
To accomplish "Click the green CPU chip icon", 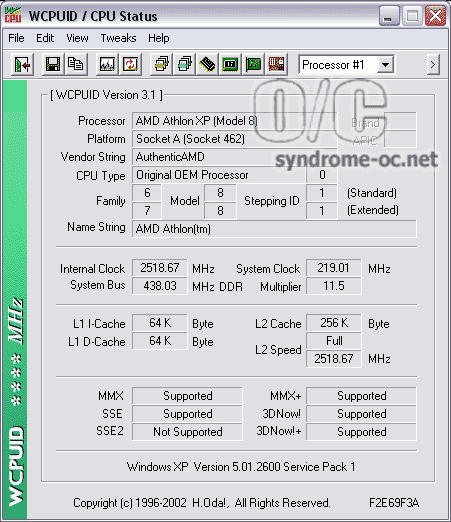I will coord(230,64).
